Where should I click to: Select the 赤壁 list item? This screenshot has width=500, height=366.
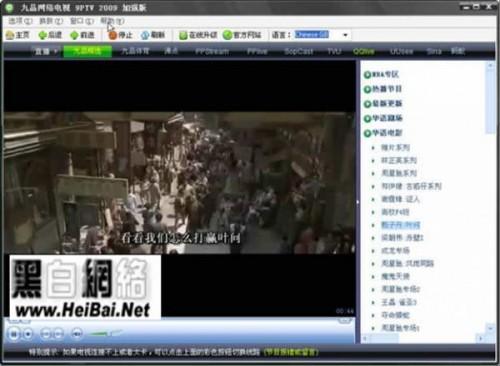402,238
